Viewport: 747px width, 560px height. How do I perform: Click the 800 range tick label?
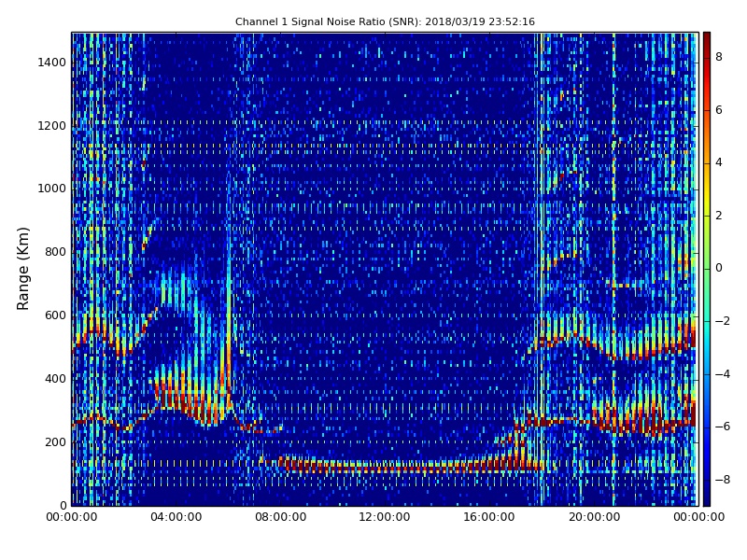pyautogui.click(x=55, y=252)
